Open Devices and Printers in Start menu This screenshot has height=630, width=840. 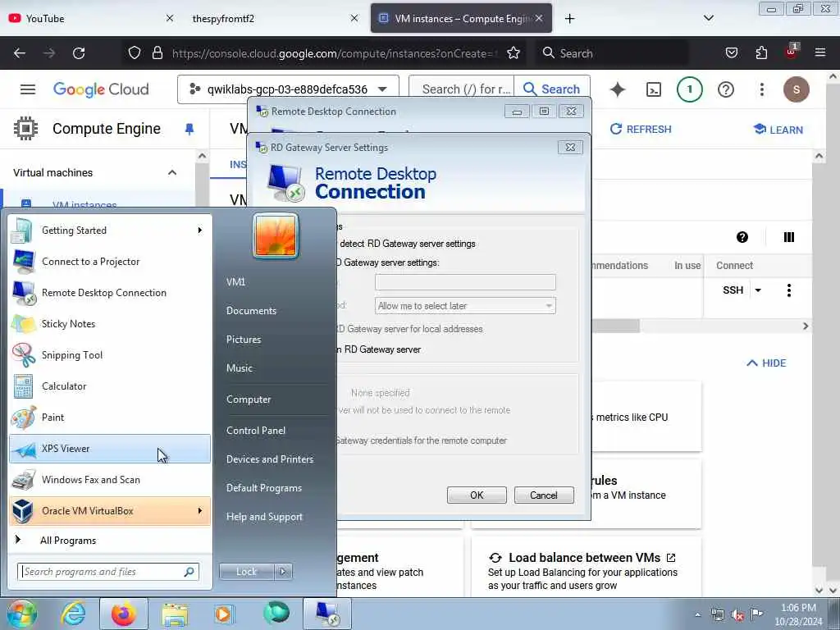pyautogui.click(x=269, y=459)
